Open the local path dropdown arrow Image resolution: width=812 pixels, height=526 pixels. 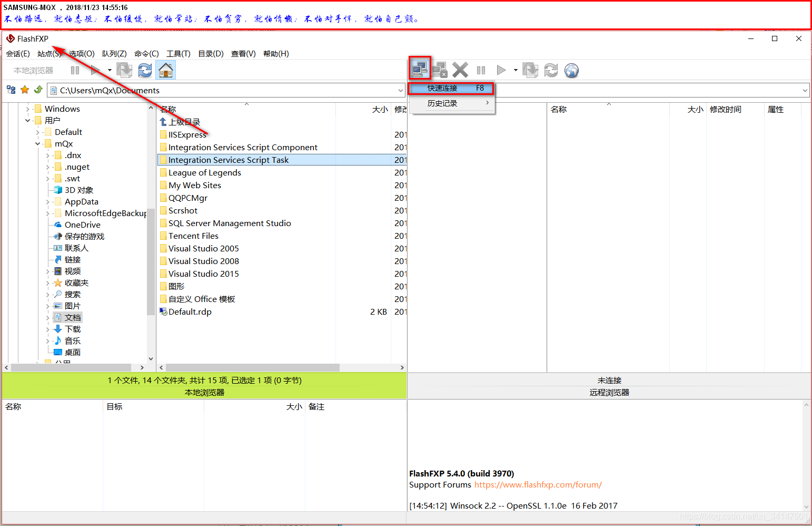pyautogui.click(x=400, y=90)
